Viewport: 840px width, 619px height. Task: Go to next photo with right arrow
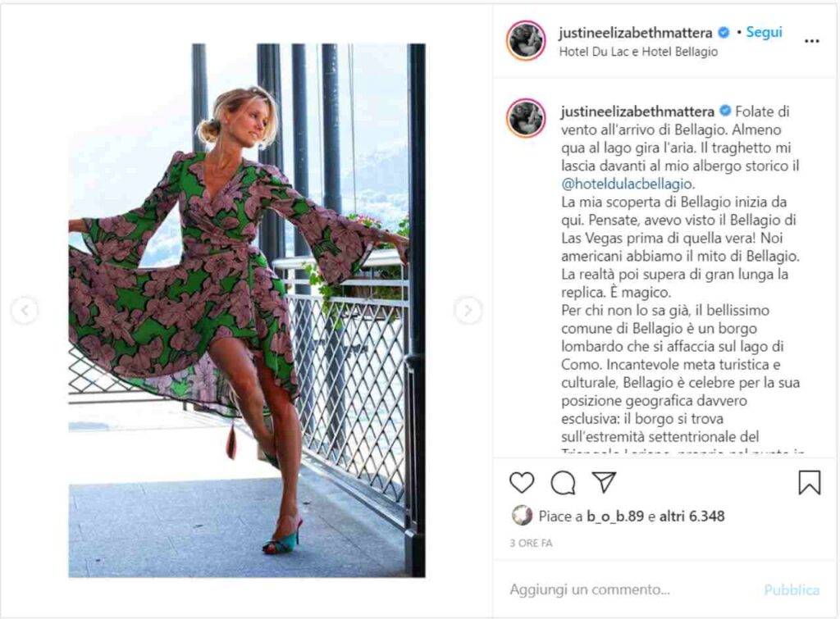[x=468, y=310]
